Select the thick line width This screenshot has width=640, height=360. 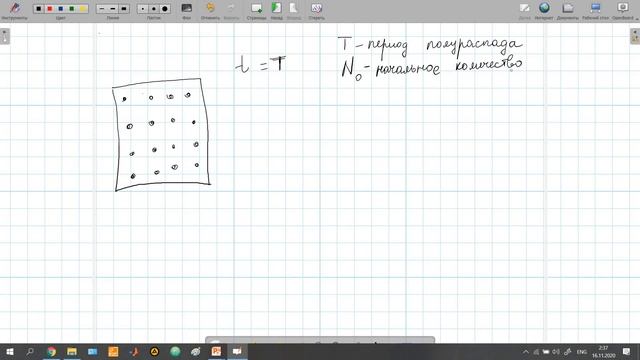coord(124,9)
